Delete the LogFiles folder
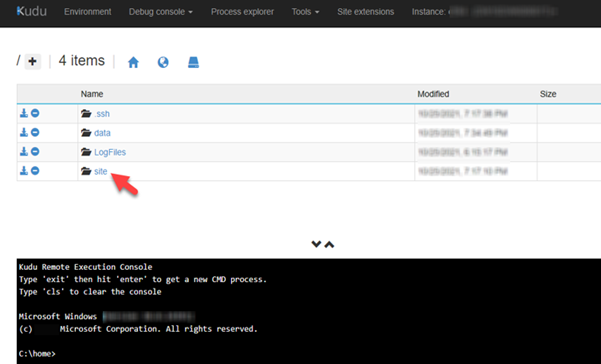 pyautogui.click(x=35, y=151)
